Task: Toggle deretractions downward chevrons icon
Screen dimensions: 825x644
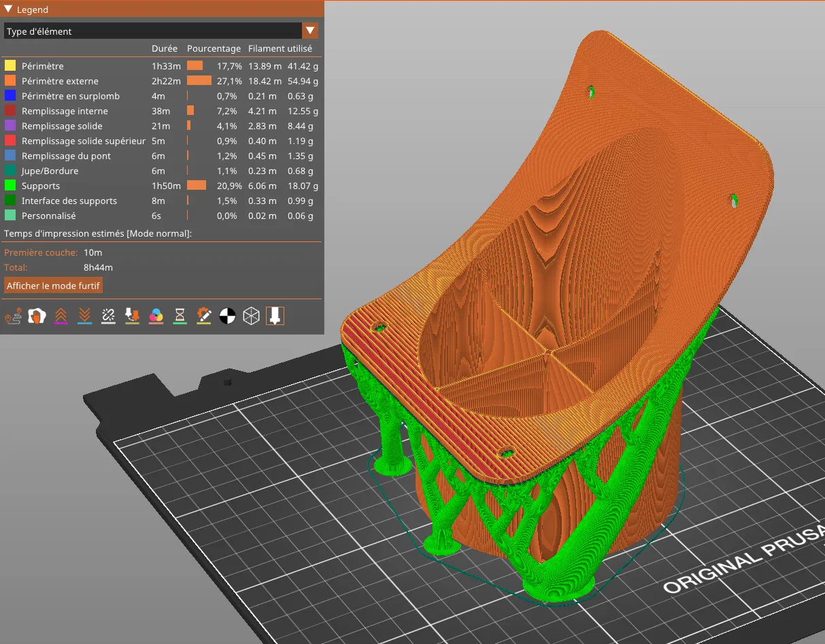Action: pyautogui.click(x=84, y=316)
